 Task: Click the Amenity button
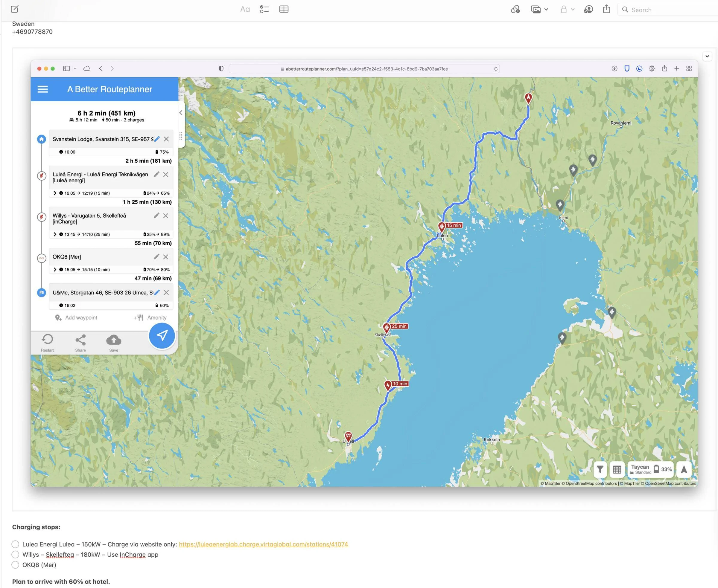(150, 317)
